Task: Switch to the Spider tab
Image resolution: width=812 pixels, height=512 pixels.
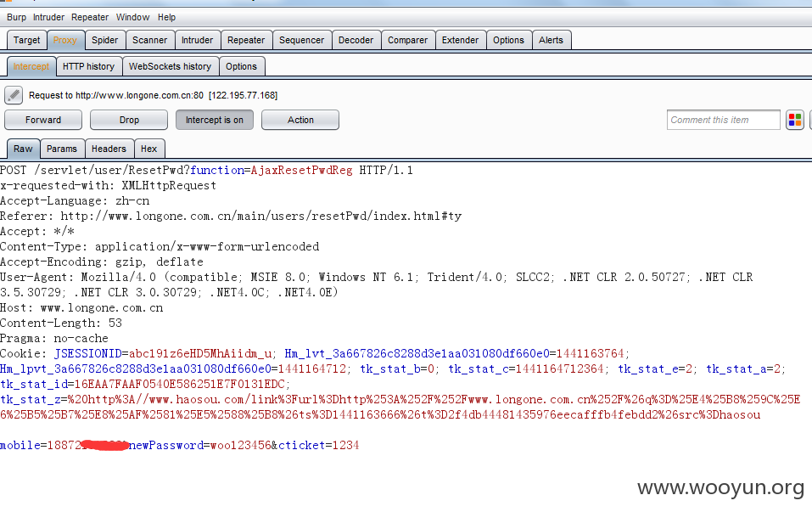Action: pos(105,40)
